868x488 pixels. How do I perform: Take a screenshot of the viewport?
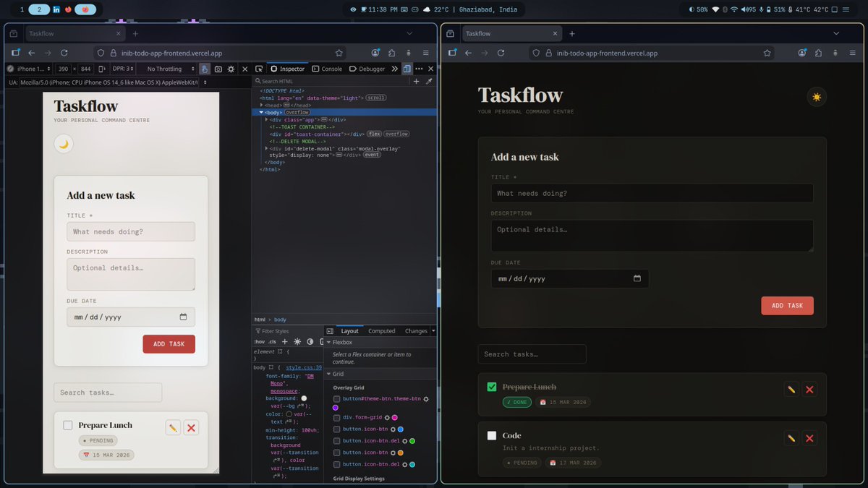point(218,69)
